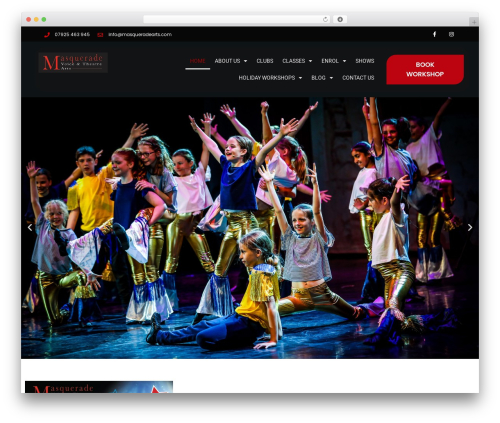Click the red phone icon
Image resolution: width=500 pixels, height=423 pixels.
[x=47, y=35]
